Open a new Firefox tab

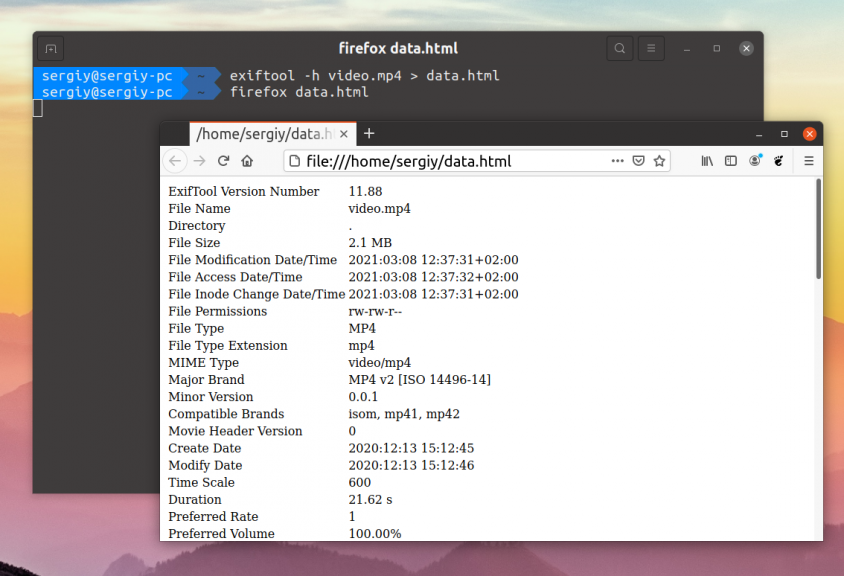tap(369, 134)
